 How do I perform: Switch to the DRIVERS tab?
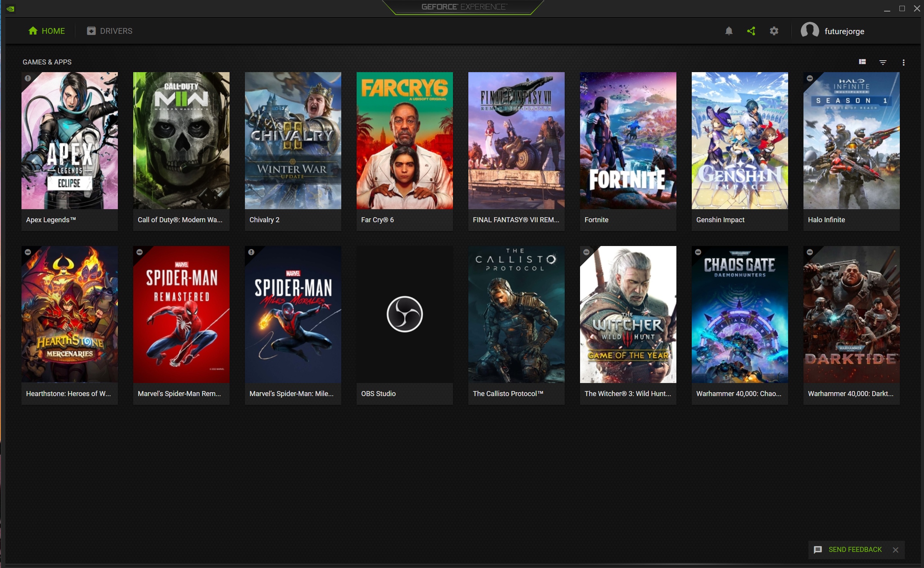pos(109,31)
